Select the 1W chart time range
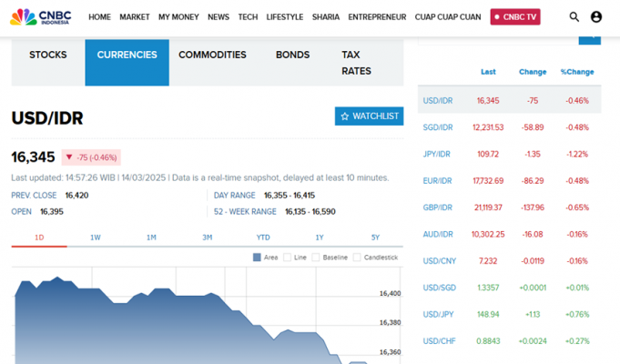Image resolution: width=620 pixels, height=364 pixels. point(96,238)
